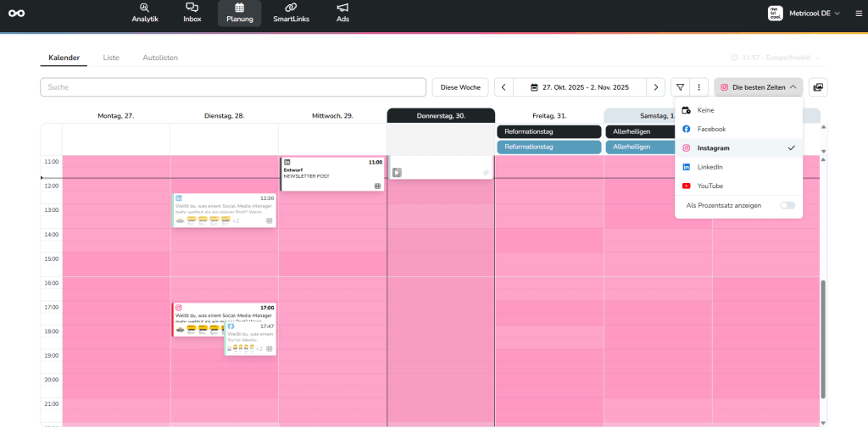
Task: Open the Planung section
Action: click(x=240, y=14)
